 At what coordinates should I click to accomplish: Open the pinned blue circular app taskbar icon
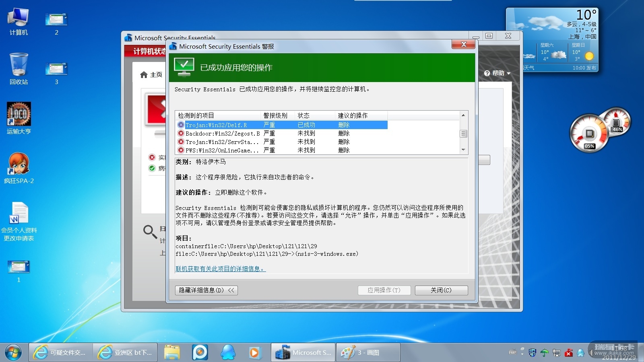click(200, 352)
